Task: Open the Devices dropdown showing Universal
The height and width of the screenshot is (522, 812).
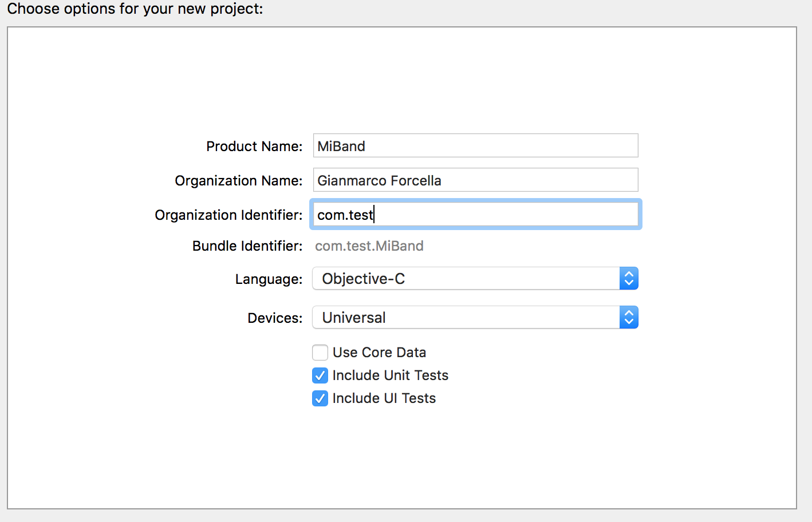Action: (x=475, y=317)
